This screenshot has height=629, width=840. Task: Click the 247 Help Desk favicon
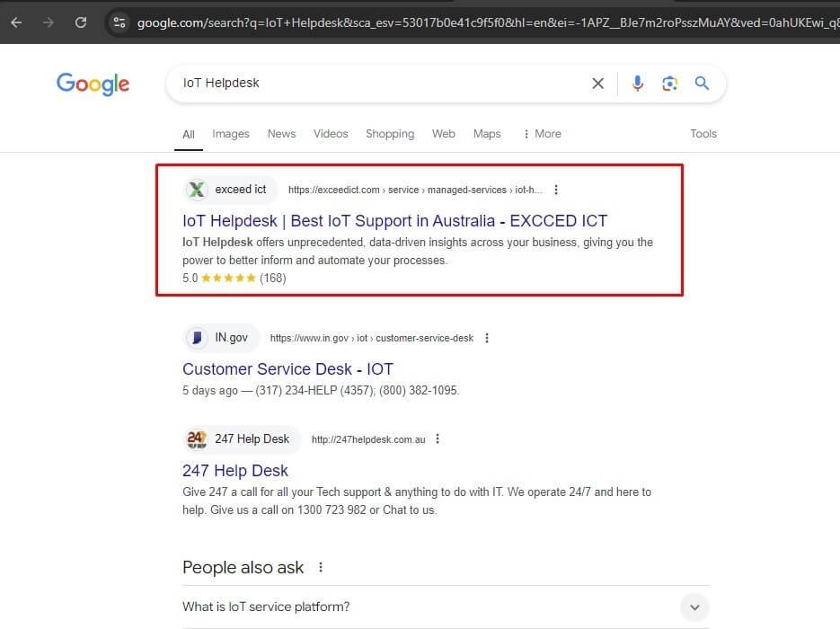click(197, 439)
